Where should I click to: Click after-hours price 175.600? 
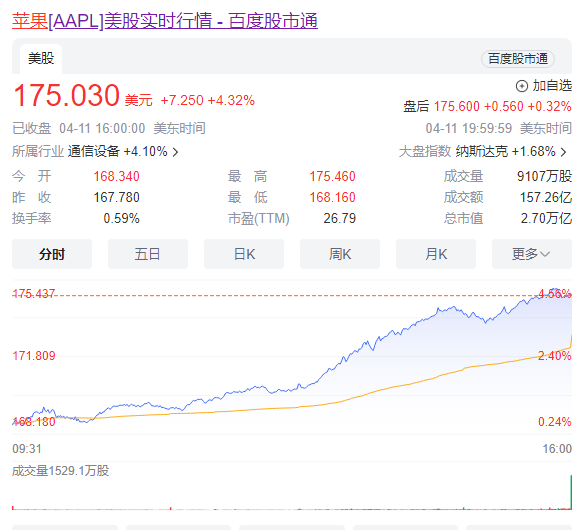456,107
